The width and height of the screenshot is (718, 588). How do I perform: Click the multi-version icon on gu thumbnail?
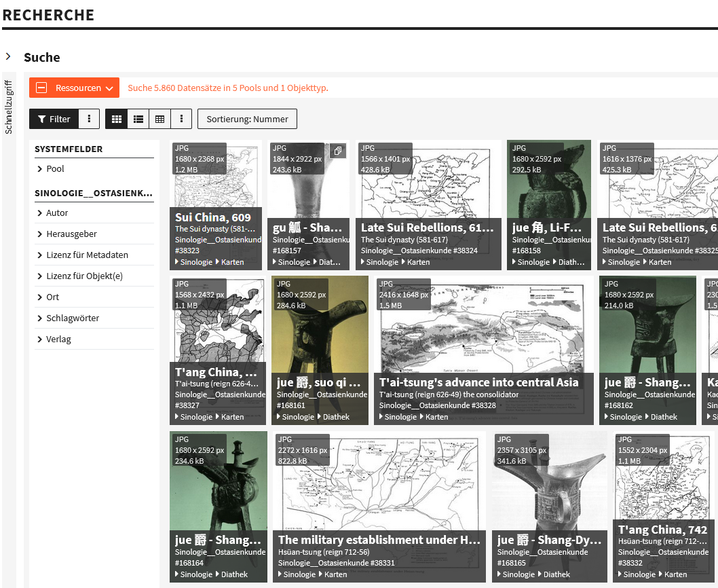click(x=337, y=151)
